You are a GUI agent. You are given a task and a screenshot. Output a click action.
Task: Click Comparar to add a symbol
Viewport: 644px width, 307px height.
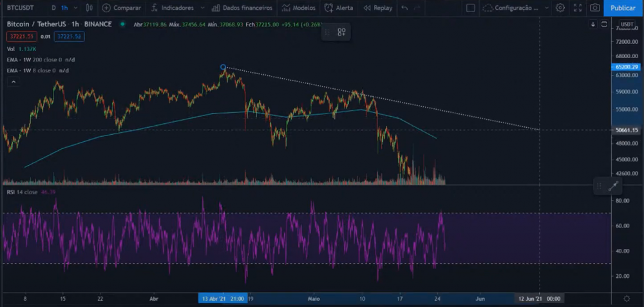click(127, 8)
